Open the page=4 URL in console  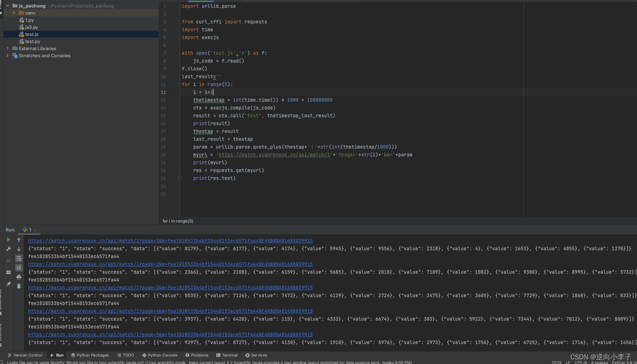pyautogui.click(x=170, y=311)
